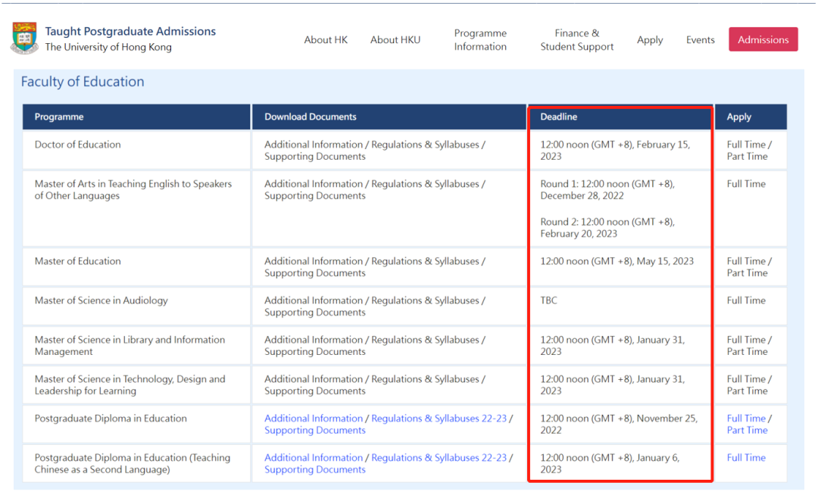Open Supporting Documents for Library and Information Management
Screen dimensions: 818x504
click(315, 351)
